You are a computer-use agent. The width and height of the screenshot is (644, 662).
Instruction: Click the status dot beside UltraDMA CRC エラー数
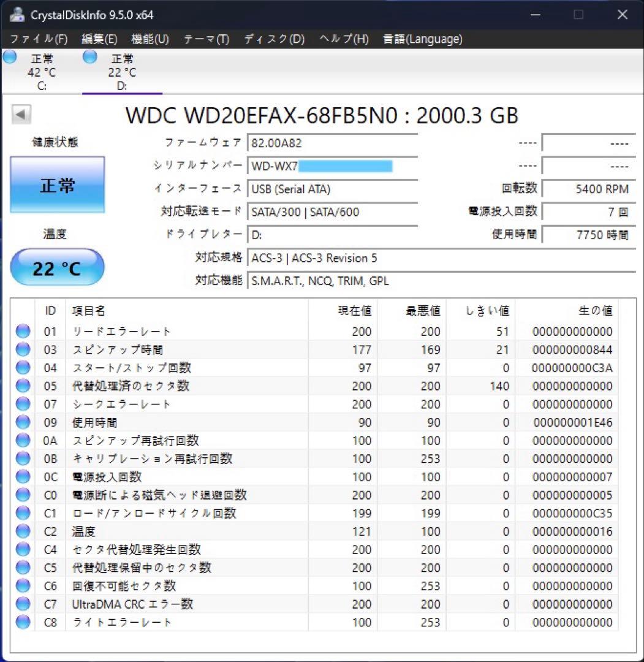(x=22, y=604)
